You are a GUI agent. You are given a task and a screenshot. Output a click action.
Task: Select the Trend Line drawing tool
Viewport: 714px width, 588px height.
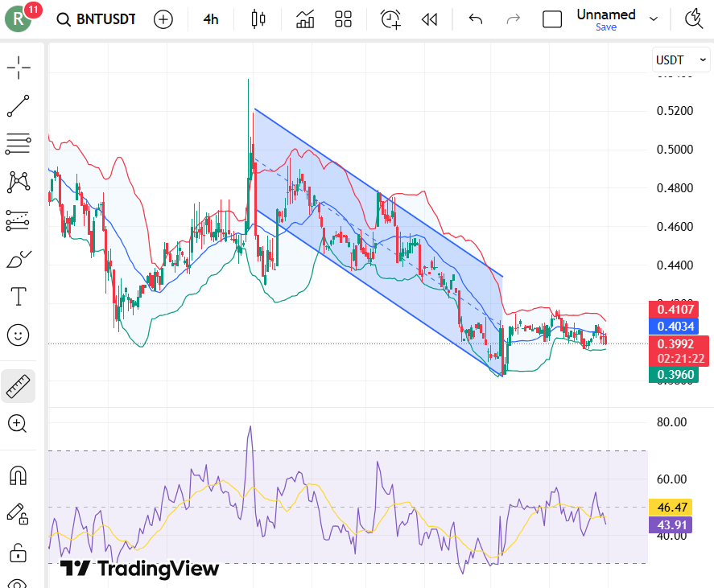point(18,105)
